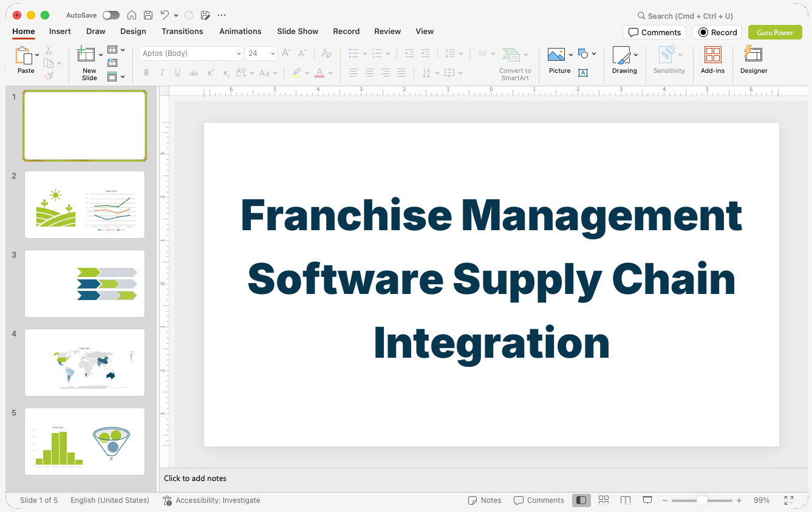Image resolution: width=812 pixels, height=512 pixels.
Task: Click the green Guru Power button
Action: tap(775, 32)
